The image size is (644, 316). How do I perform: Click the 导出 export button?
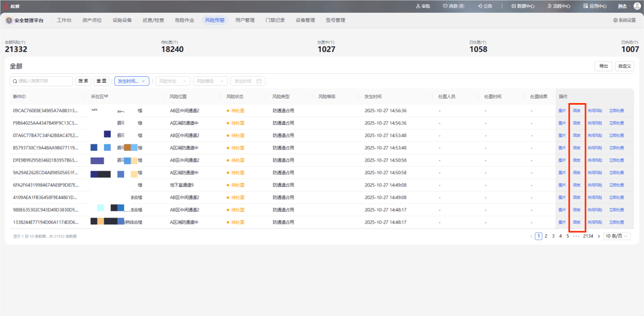(x=603, y=66)
